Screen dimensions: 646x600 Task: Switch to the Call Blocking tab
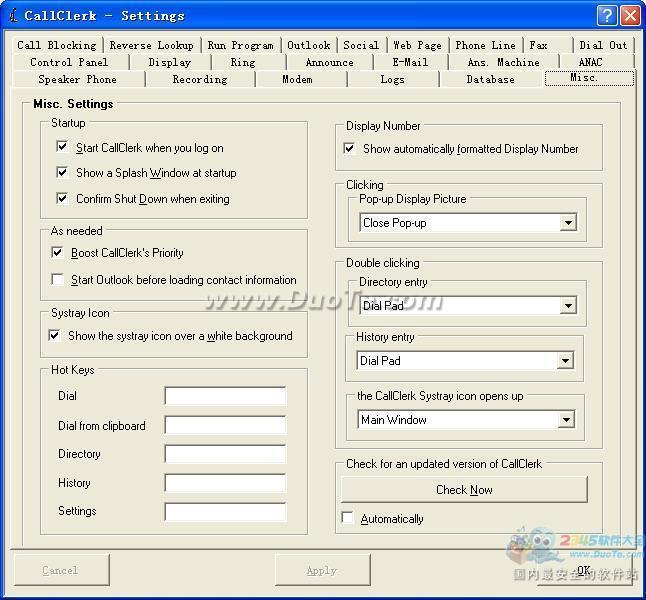56,45
